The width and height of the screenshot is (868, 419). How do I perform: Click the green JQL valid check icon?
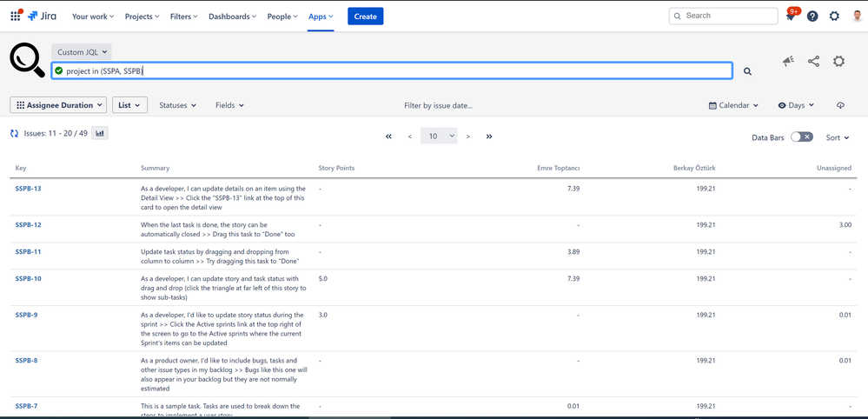pos(59,71)
